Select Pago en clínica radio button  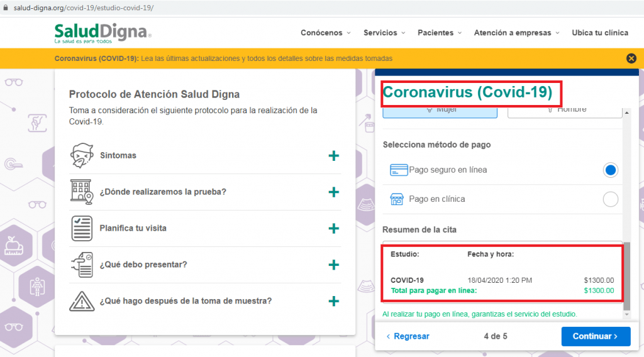pyautogui.click(x=610, y=199)
